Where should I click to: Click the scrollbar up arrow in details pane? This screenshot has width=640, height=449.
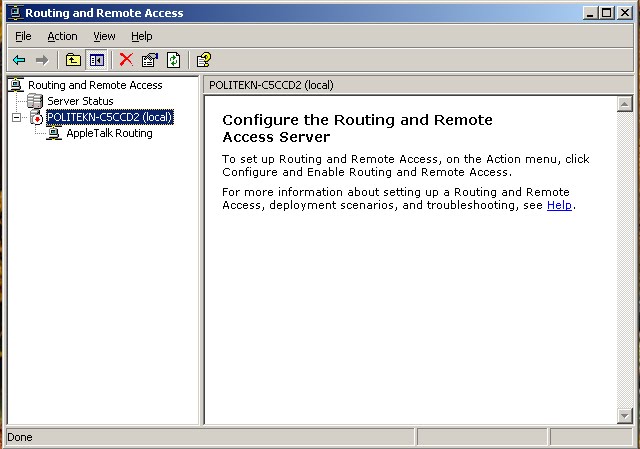point(624,104)
